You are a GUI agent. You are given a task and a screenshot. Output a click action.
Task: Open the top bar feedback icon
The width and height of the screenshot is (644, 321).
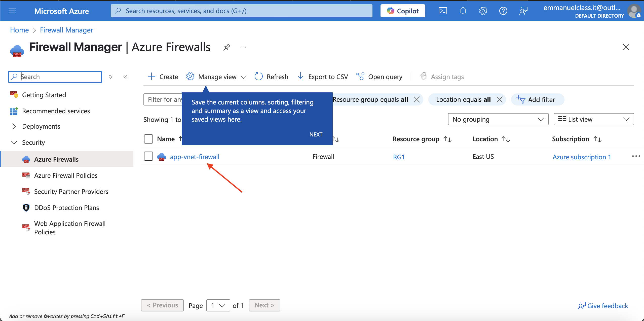[x=523, y=11]
